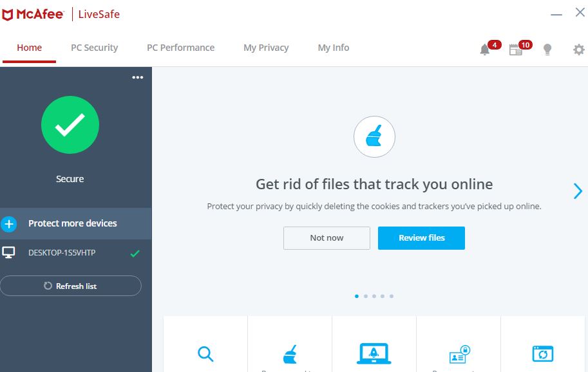The image size is (588, 372).
Task: Open the lightbulb tips icon
Action: pyautogui.click(x=547, y=50)
